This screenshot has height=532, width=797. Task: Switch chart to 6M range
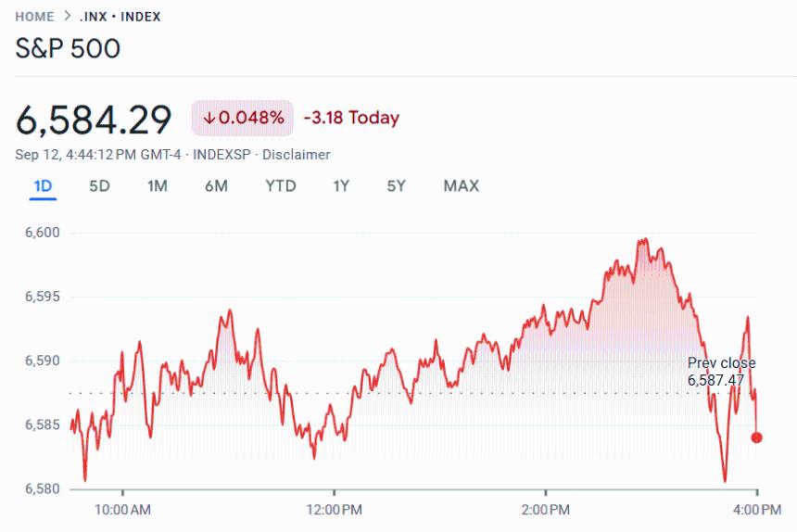[x=216, y=186]
